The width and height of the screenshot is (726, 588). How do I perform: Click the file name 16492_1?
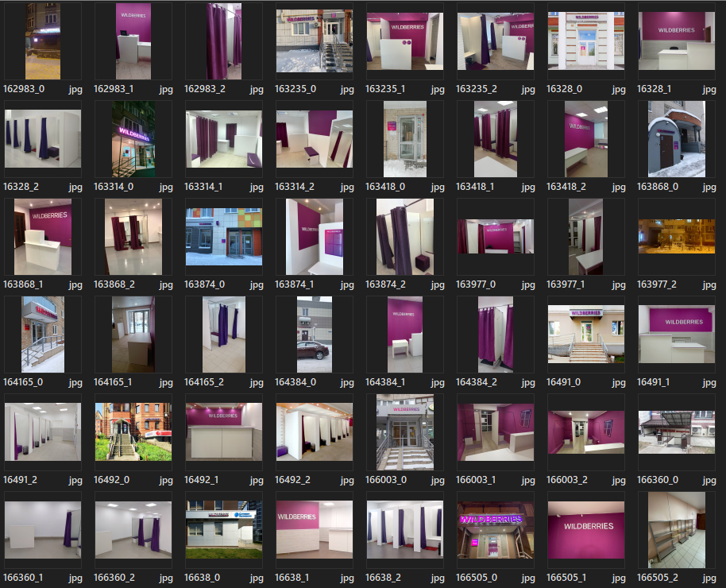pos(202,480)
